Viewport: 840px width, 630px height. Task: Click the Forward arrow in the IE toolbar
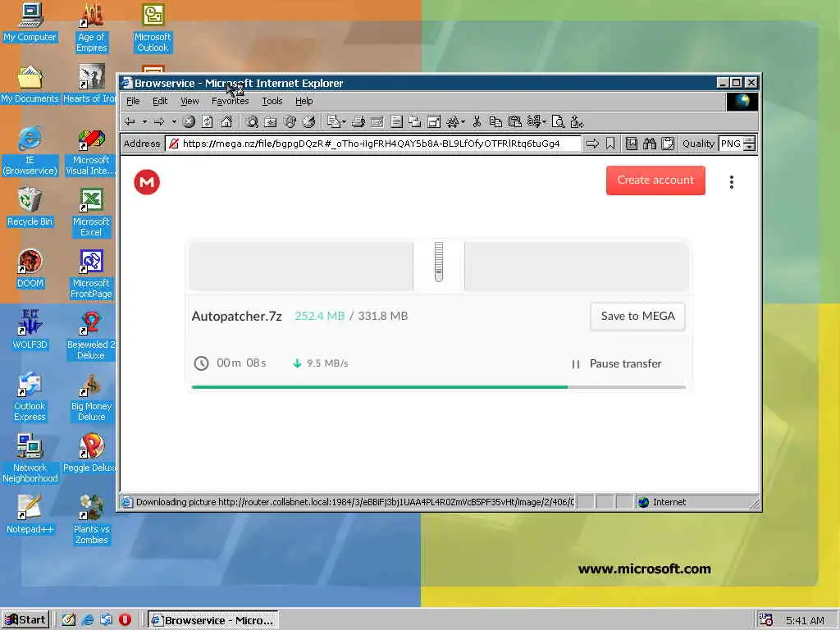[x=159, y=122]
